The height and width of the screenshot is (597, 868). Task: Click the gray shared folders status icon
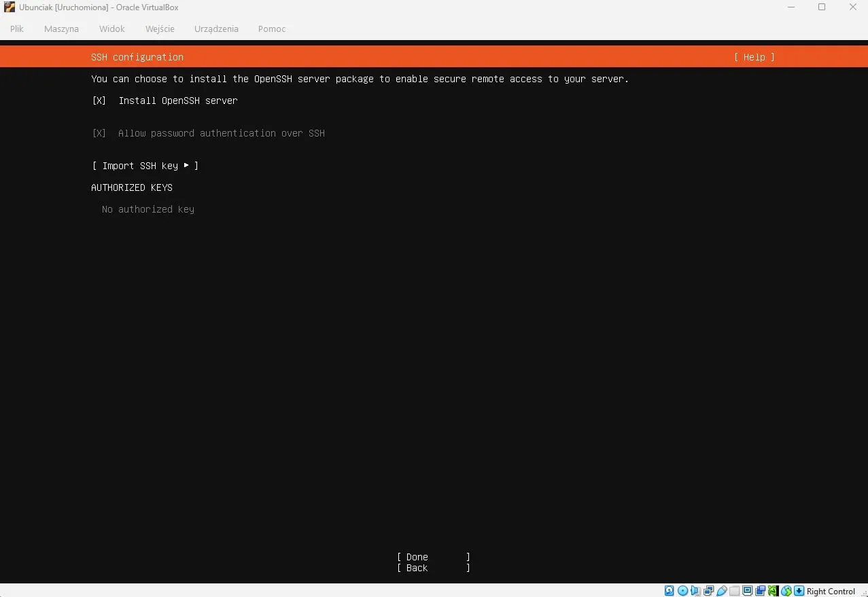click(734, 591)
